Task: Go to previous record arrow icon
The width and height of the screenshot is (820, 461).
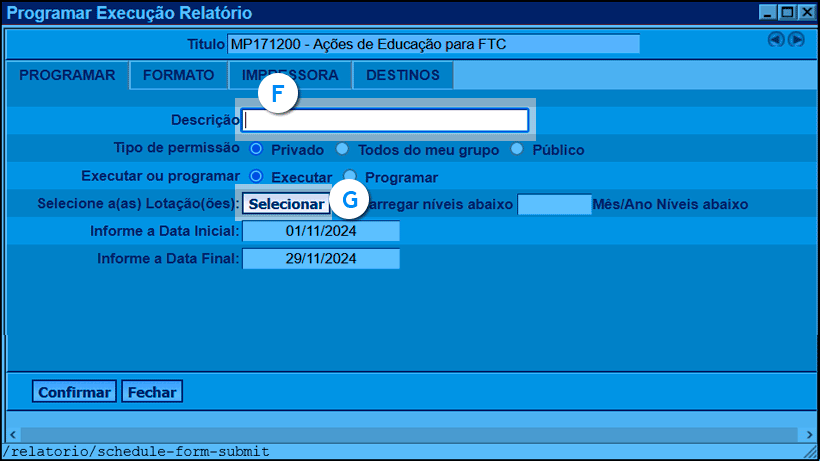Action: coord(776,40)
